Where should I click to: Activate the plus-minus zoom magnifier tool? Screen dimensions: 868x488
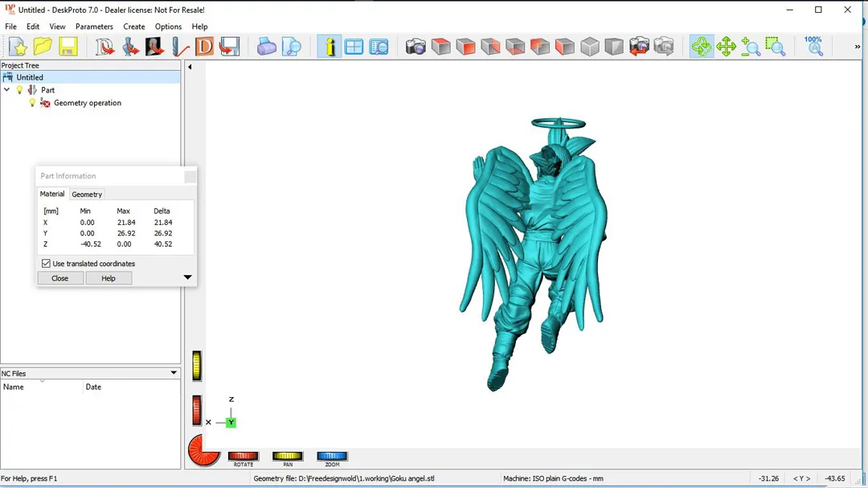click(751, 47)
